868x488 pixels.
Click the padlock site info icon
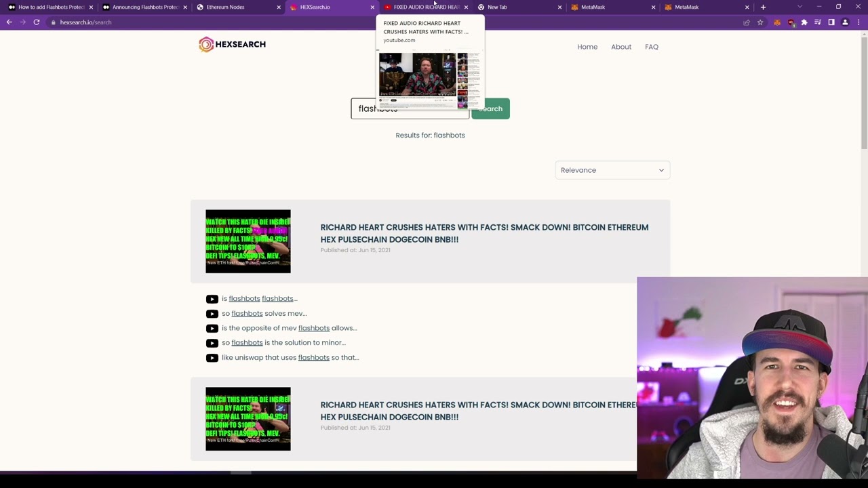click(52, 22)
